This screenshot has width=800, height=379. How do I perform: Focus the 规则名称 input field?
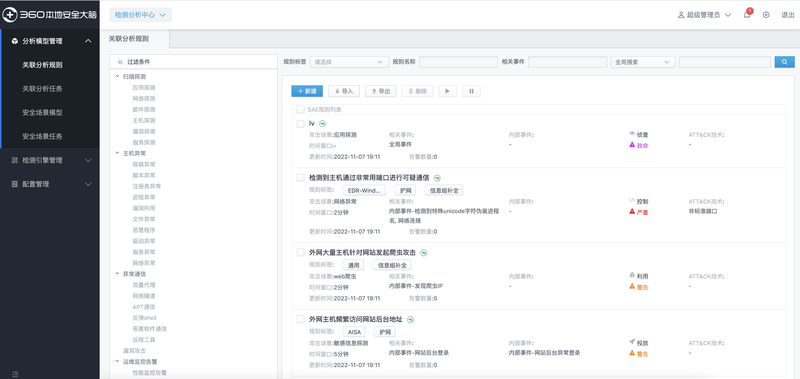click(458, 62)
